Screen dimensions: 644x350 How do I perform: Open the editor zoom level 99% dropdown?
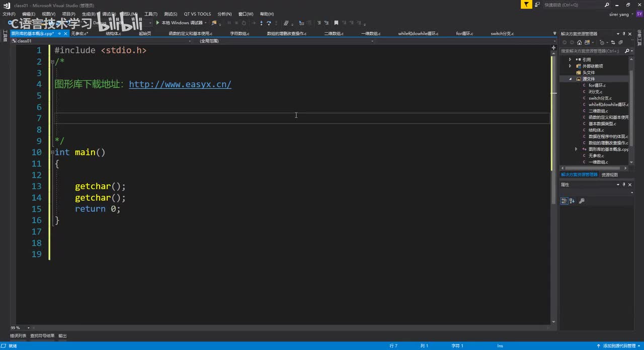28,327
